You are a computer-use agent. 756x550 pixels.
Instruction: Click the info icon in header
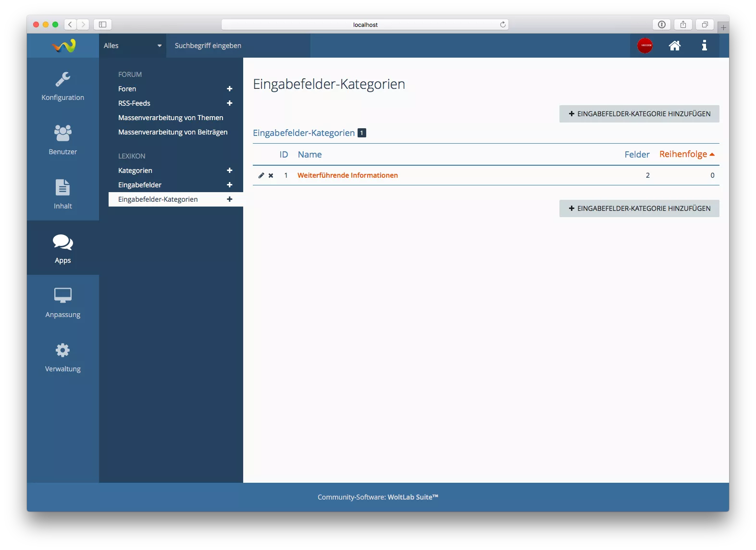coord(704,46)
